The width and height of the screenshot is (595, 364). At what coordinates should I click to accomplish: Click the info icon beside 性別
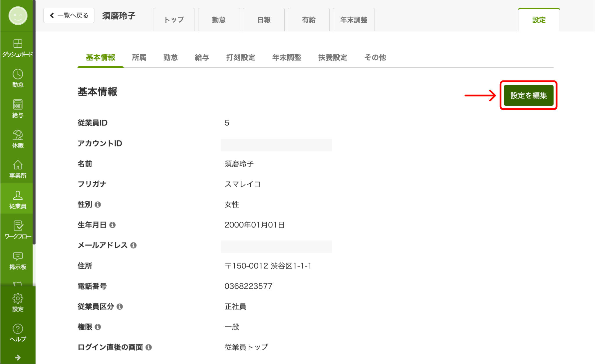tap(98, 205)
